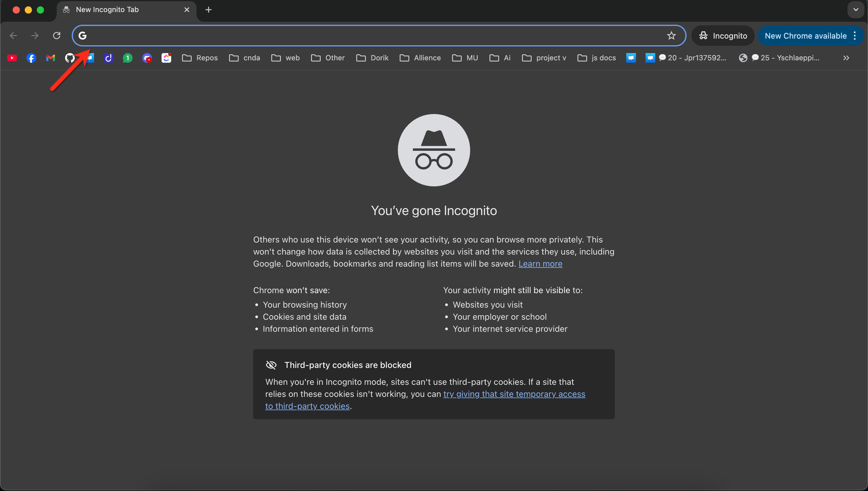Click the Learn more link
Viewport: 868px width, 491px height.
click(x=540, y=264)
